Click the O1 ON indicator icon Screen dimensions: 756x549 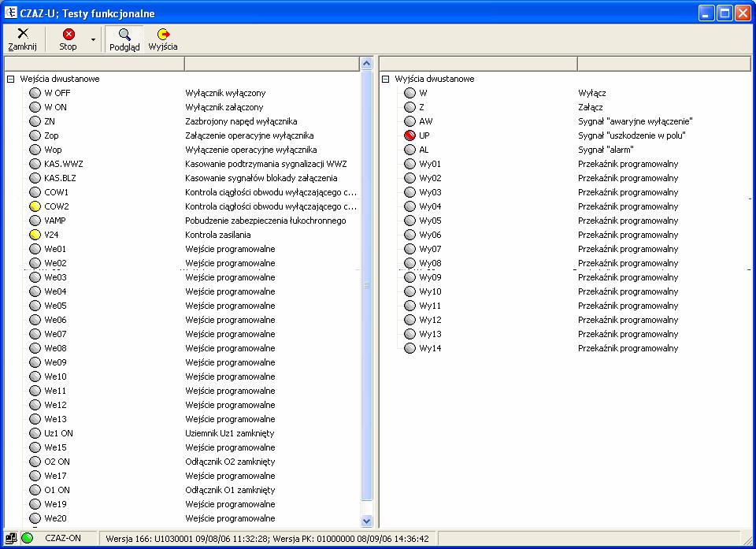click(35, 490)
